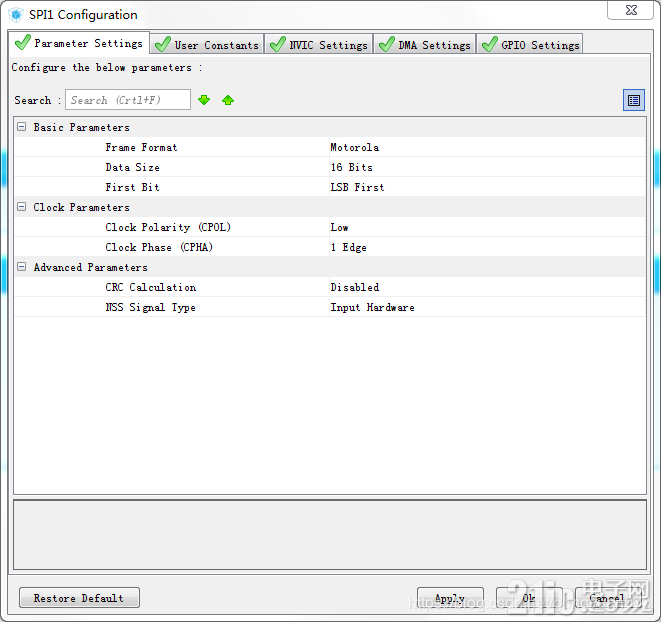Open First Bit value LSB First
The width and height of the screenshot is (661, 622).
pos(487,187)
